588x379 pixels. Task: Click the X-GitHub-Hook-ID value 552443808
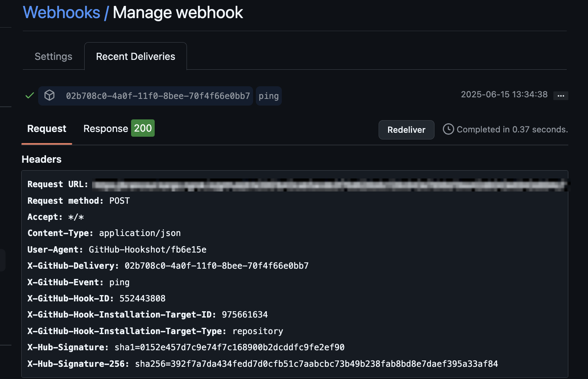[142, 299]
